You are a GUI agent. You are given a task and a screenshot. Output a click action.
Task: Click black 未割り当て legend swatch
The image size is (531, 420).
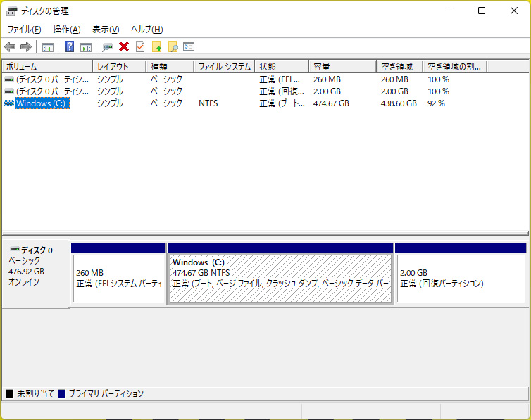10,394
